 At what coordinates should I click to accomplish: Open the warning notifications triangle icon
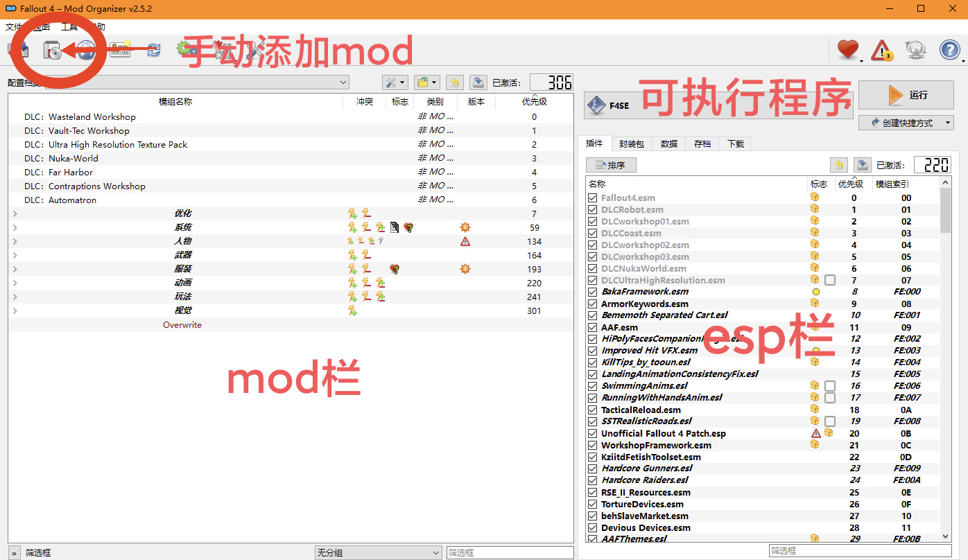pos(882,50)
